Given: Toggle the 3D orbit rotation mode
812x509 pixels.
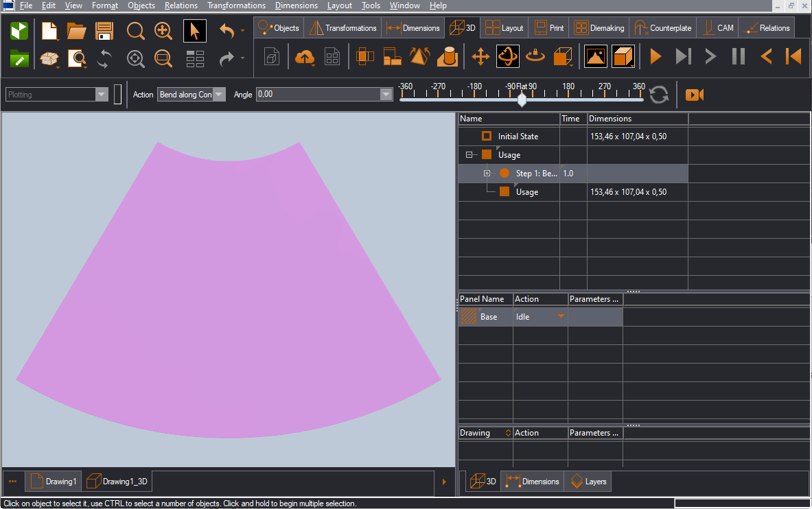Looking at the screenshot, I should (x=508, y=56).
